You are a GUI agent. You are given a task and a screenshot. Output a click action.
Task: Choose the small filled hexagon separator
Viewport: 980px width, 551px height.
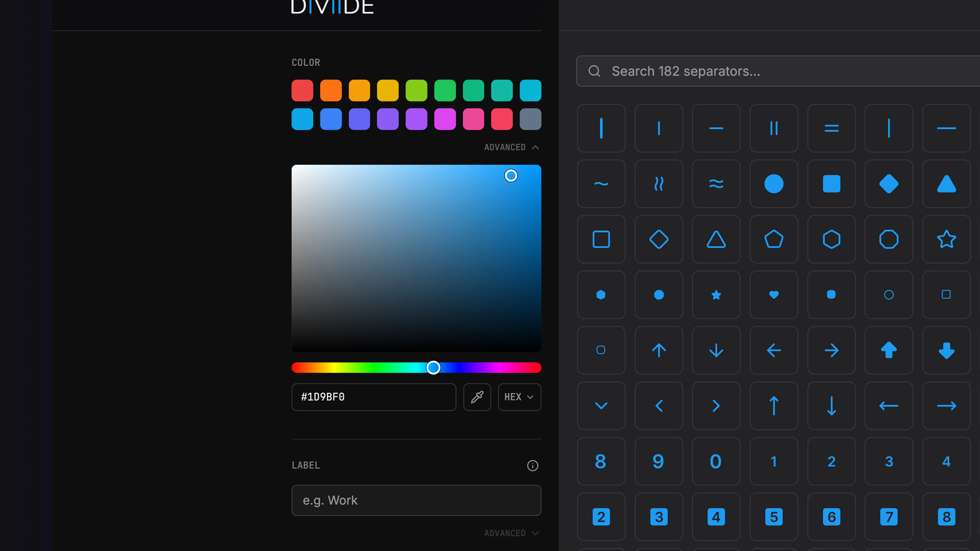tap(601, 295)
